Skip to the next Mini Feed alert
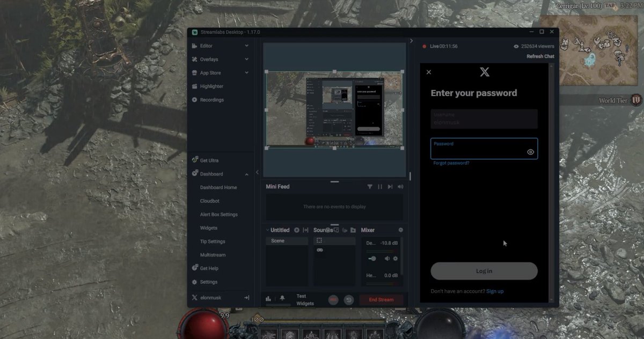The width and height of the screenshot is (644, 339). 390,187
